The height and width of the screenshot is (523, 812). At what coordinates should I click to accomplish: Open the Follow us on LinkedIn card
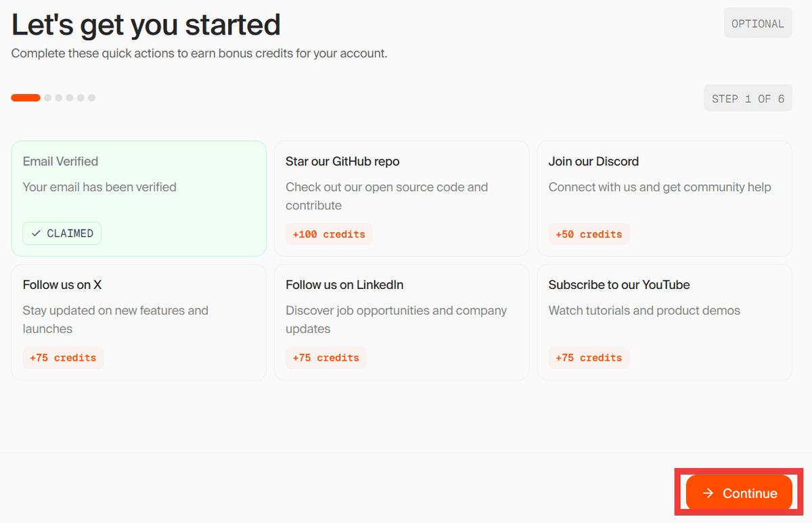pos(401,321)
